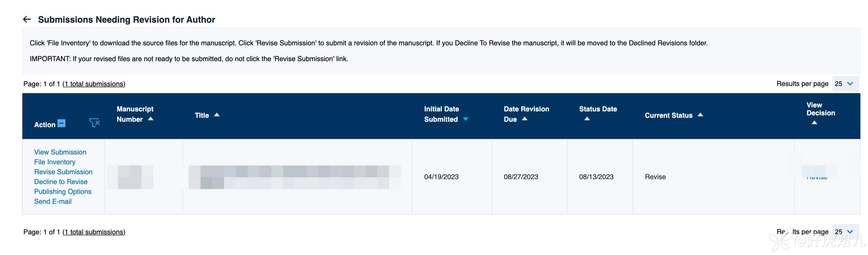
Task: Click Send E-mail action link
Action: tap(53, 201)
